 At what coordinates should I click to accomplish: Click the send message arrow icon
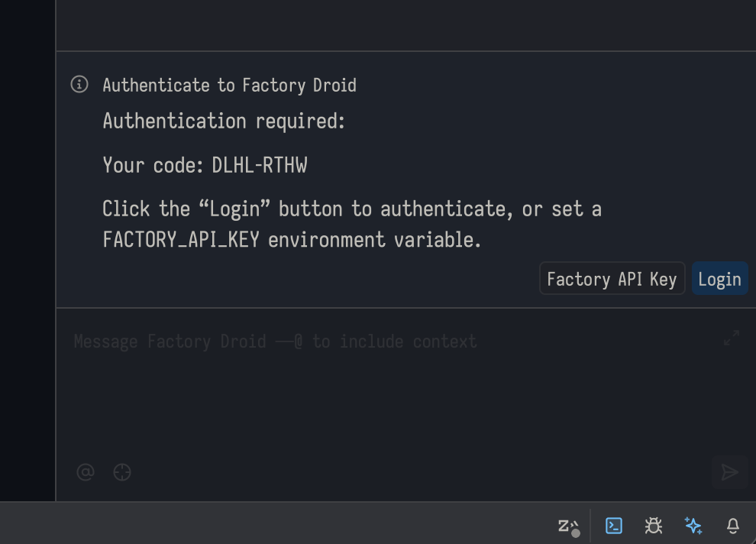pos(732,472)
